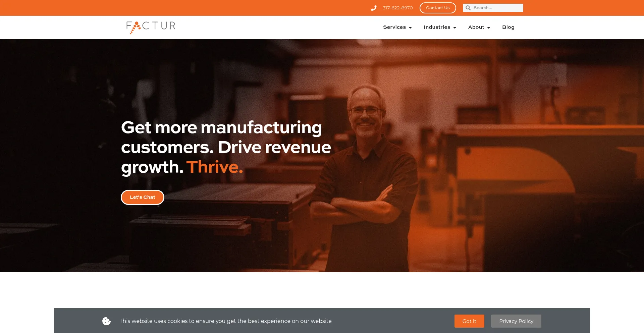Click the search magnifier icon
This screenshot has height=333, width=644.
(x=468, y=8)
